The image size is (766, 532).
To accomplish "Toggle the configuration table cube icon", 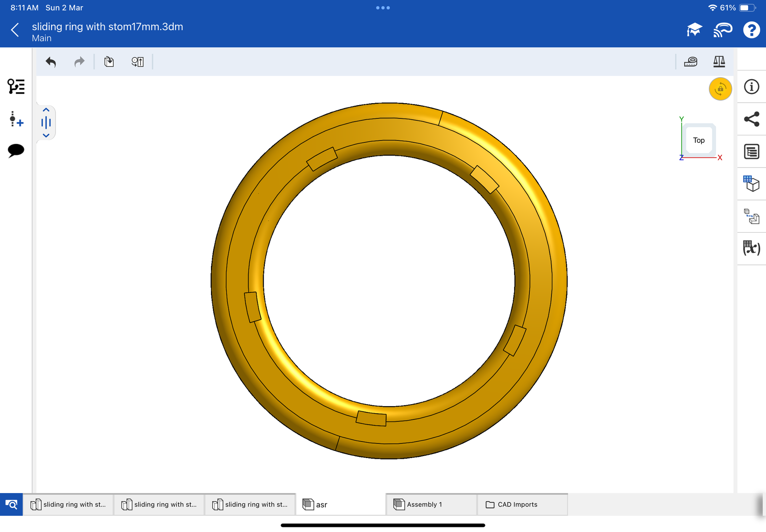I will pyautogui.click(x=751, y=184).
